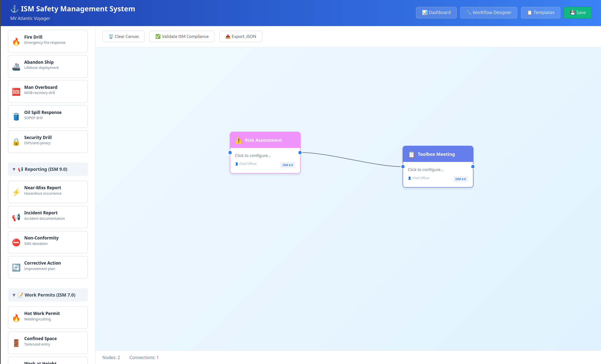Click the Toolbox Meeting node's output connector dot
601x364 pixels.
[x=473, y=167]
